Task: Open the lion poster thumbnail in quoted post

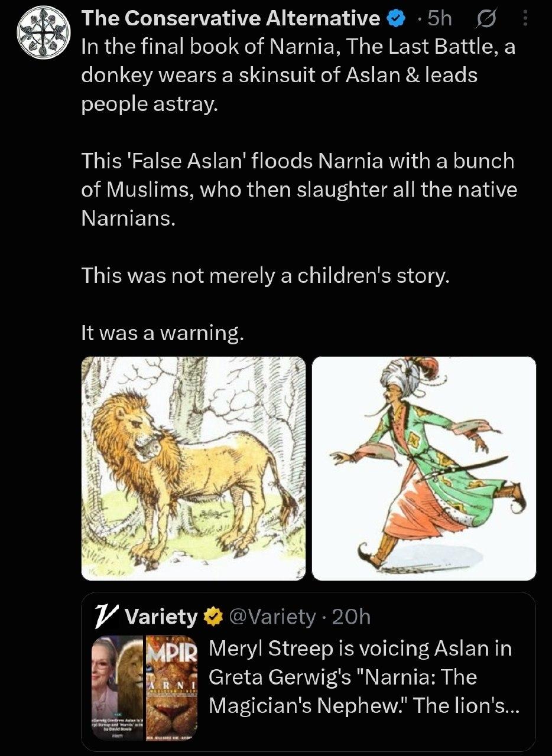Action: (x=171, y=685)
